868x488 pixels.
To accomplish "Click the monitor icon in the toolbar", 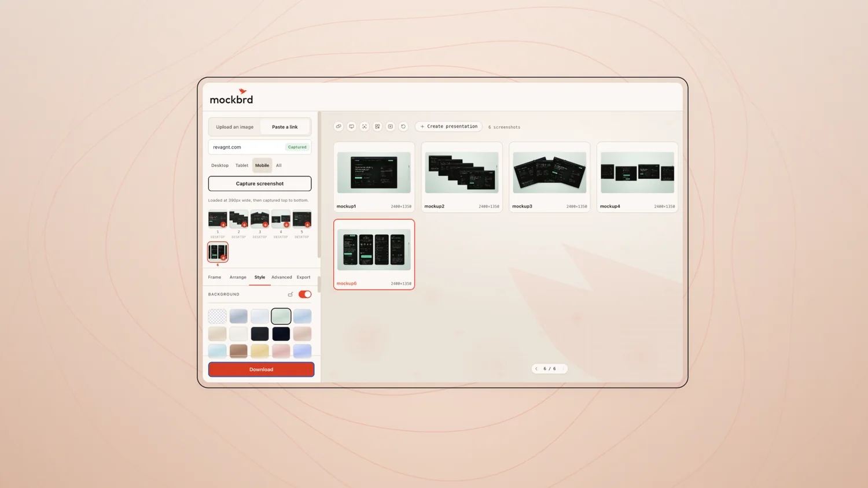I will (x=351, y=127).
